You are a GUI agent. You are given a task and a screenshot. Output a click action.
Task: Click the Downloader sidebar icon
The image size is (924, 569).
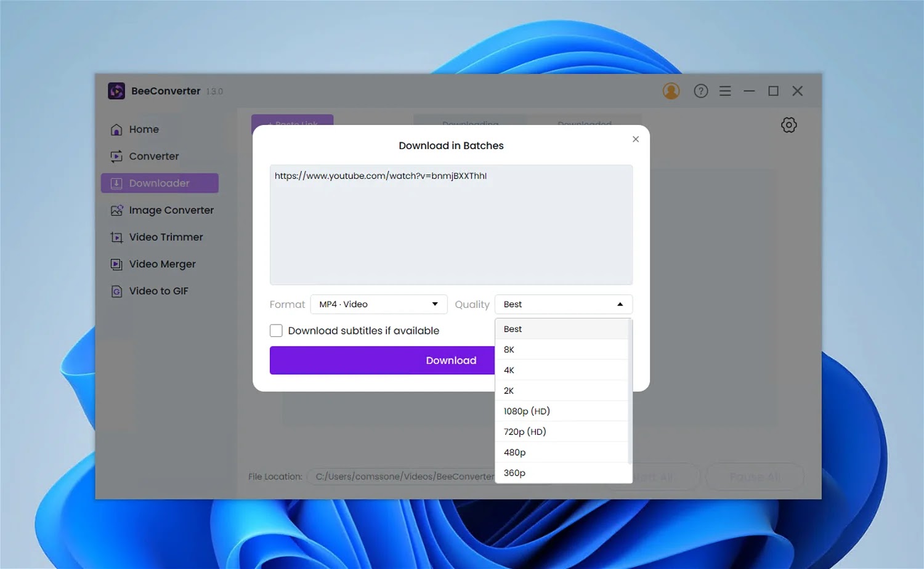pyautogui.click(x=116, y=184)
